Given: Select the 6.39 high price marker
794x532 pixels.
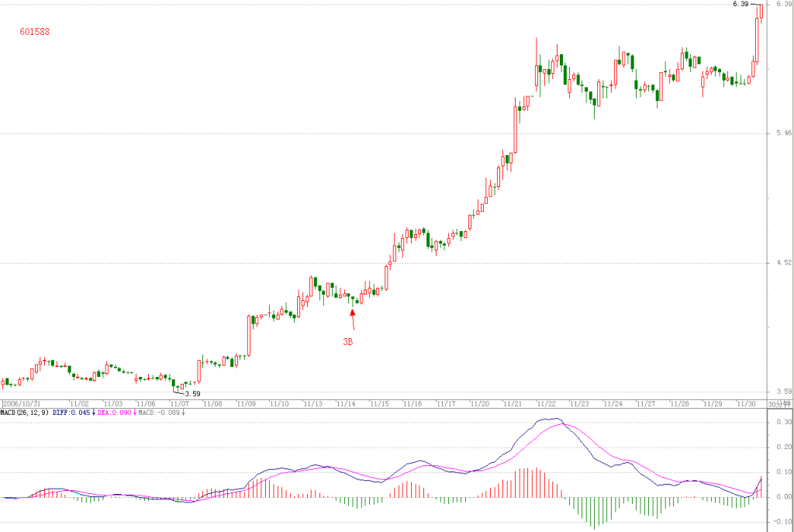Looking at the screenshot, I should pos(740,4).
